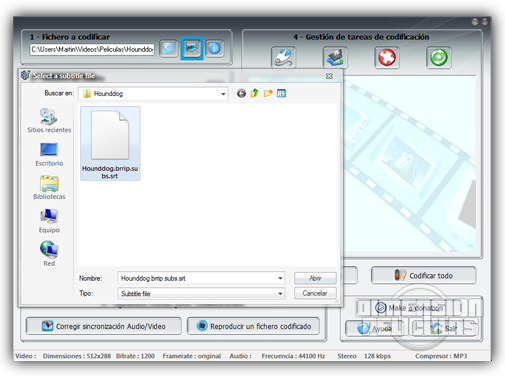Click the green refresh tasks icon

point(438,57)
